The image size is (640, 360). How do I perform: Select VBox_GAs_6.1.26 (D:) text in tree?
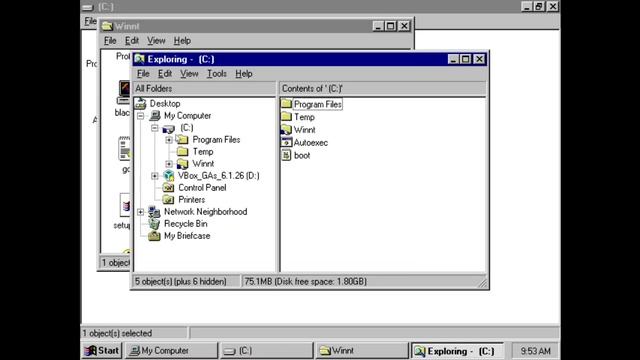tap(218, 176)
